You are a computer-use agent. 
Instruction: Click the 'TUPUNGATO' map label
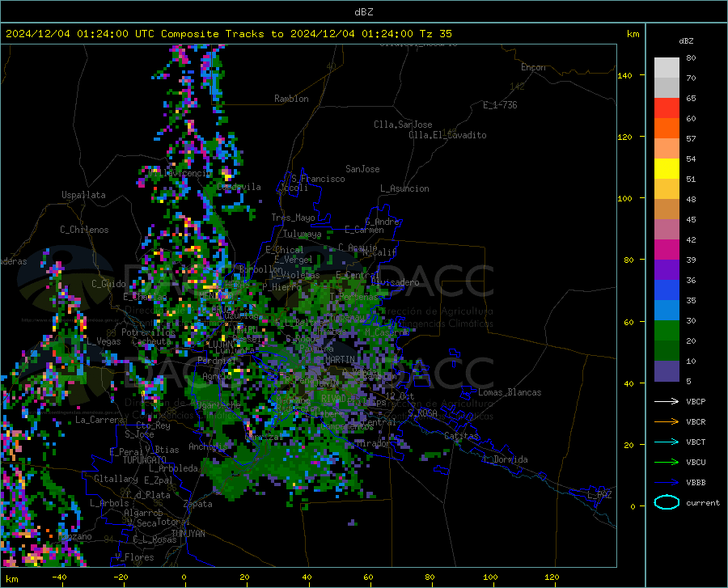point(145,460)
